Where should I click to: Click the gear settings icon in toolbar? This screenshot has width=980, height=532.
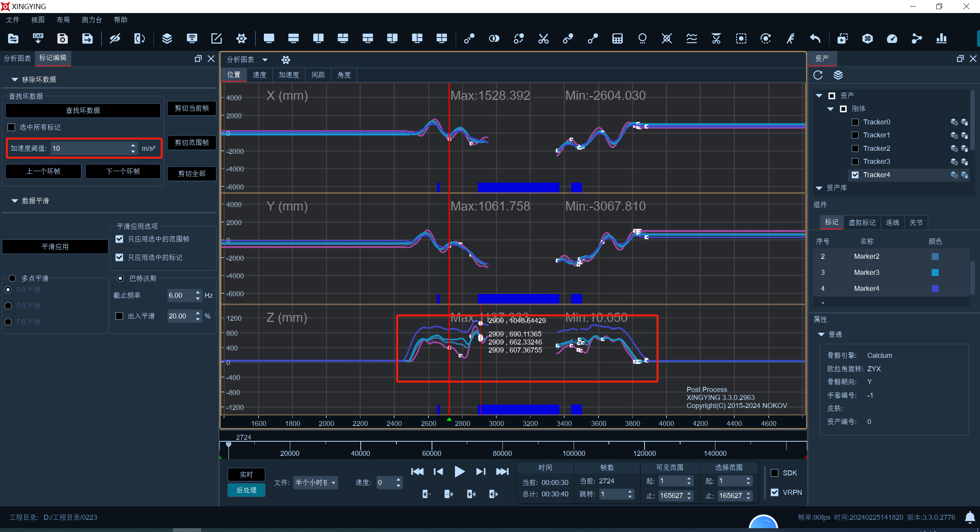(x=241, y=39)
